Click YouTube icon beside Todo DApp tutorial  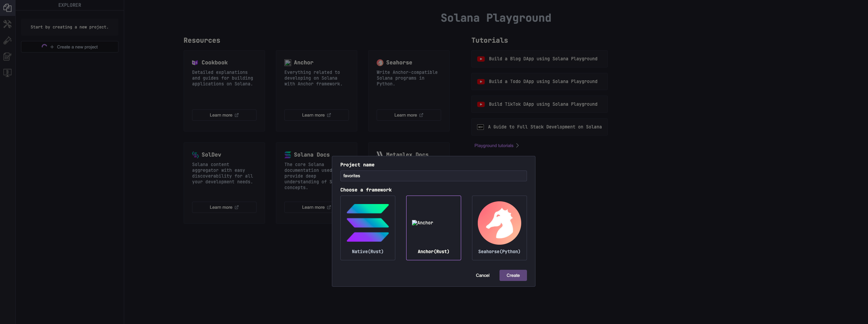point(481,82)
